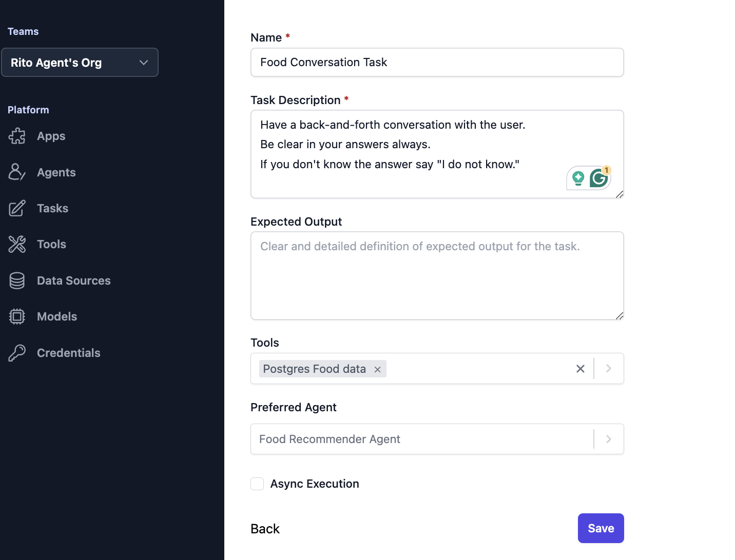Viewport: 735px width, 560px height.
Task: Expand the Preferred Agent chevron
Action: tap(609, 439)
